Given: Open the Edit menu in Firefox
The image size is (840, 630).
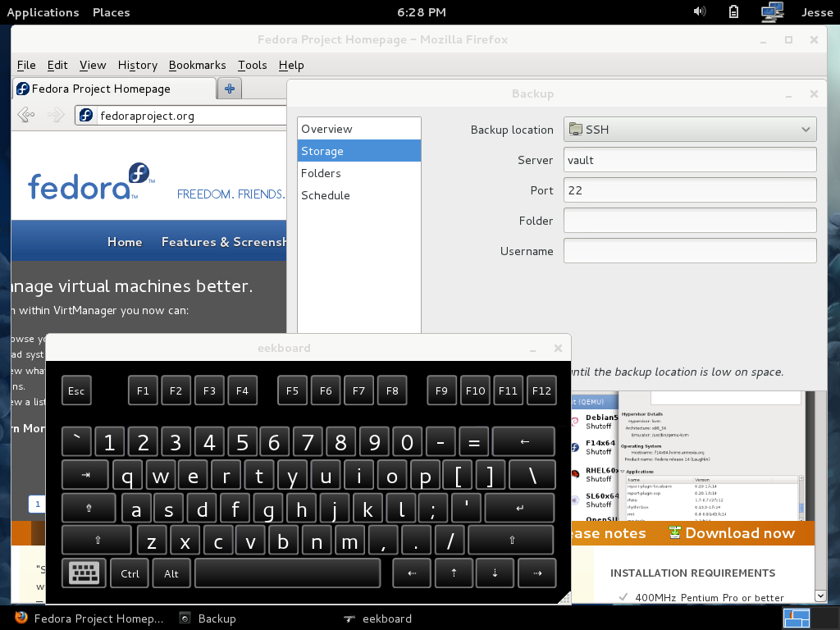Looking at the screenshot, I should (x=57, y=65).
